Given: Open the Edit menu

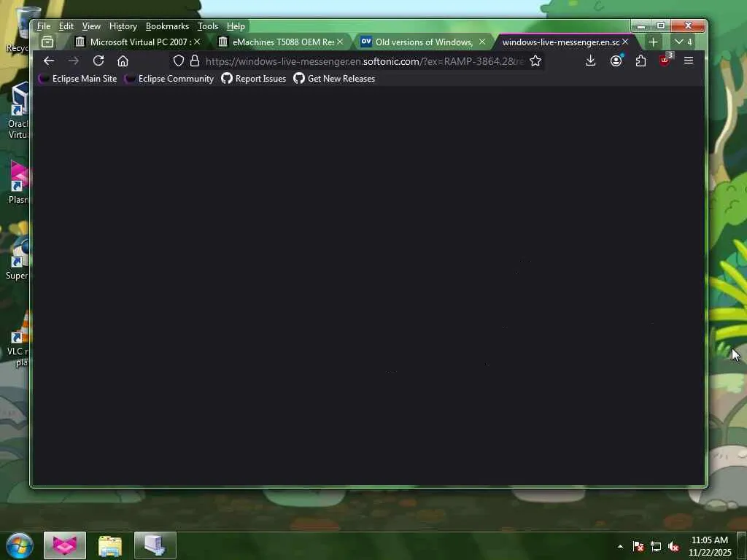Looking at the screenshot, I should click(66, 26).
